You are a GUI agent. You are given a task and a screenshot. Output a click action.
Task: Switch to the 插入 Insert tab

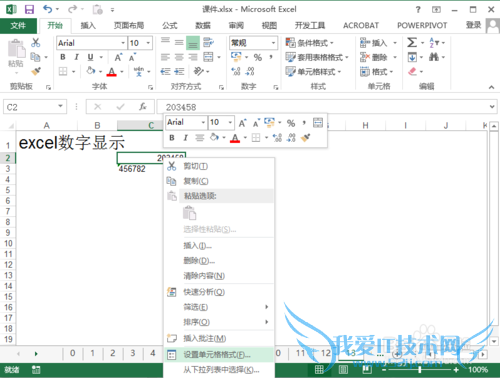[x=88, y=25]
